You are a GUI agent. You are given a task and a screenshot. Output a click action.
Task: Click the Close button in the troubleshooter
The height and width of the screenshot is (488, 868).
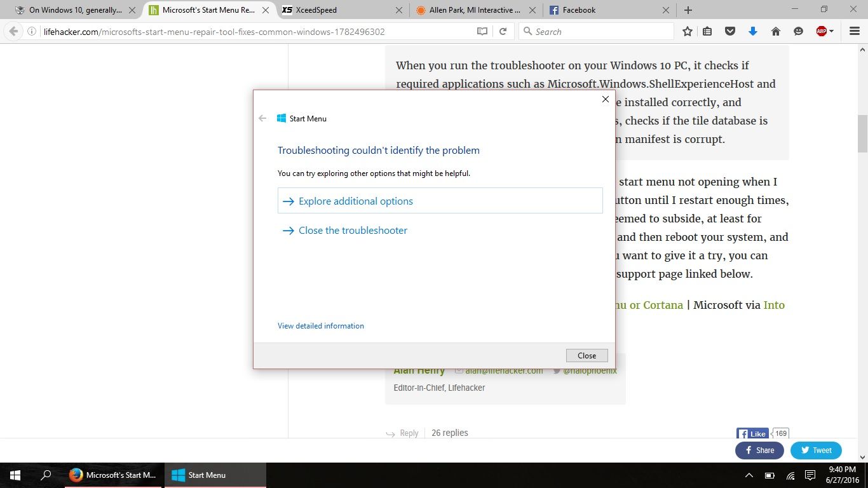pyautogui.click(x=587, y=356)
